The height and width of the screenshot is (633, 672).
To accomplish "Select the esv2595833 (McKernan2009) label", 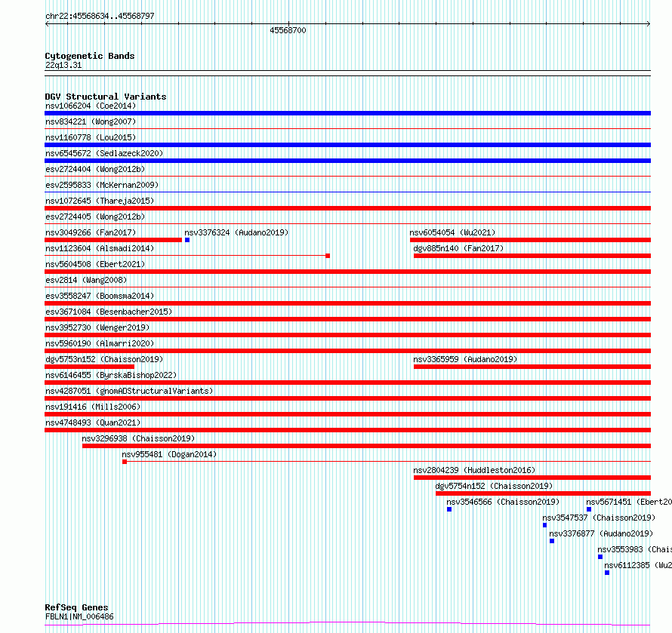I will [102, 185].
